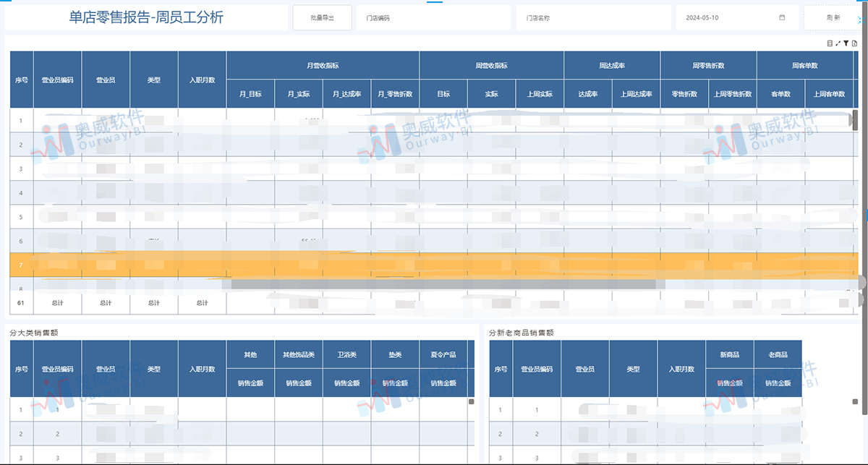
Task: Expand the main table to fullscreen
Action: click(x=838, y=43)
